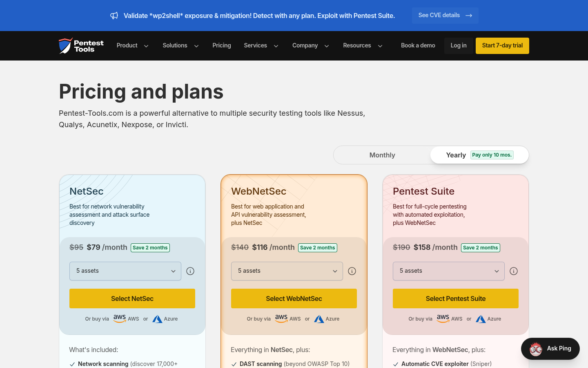Click the WebNetSec Save 2 months badge

tap(318, 248)
